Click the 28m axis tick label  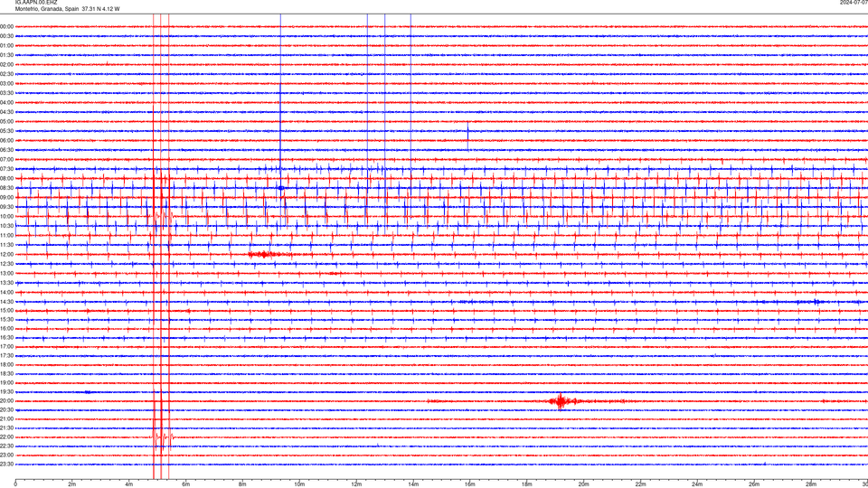(x=811, y=484)
